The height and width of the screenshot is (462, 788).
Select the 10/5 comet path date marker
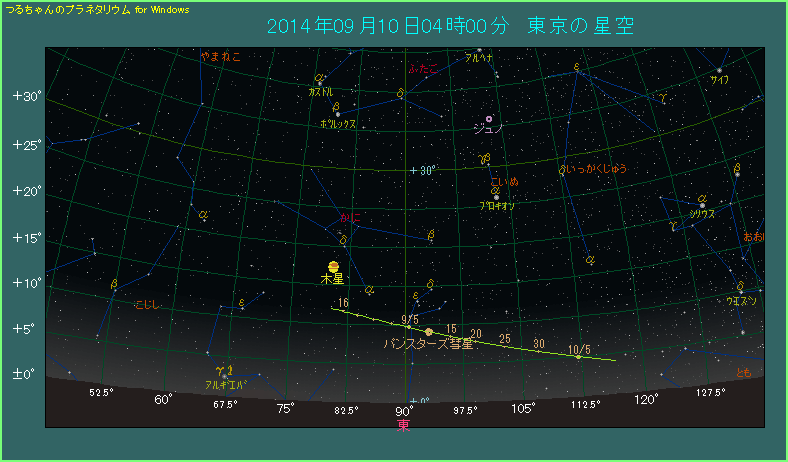(x=578, y=350)
